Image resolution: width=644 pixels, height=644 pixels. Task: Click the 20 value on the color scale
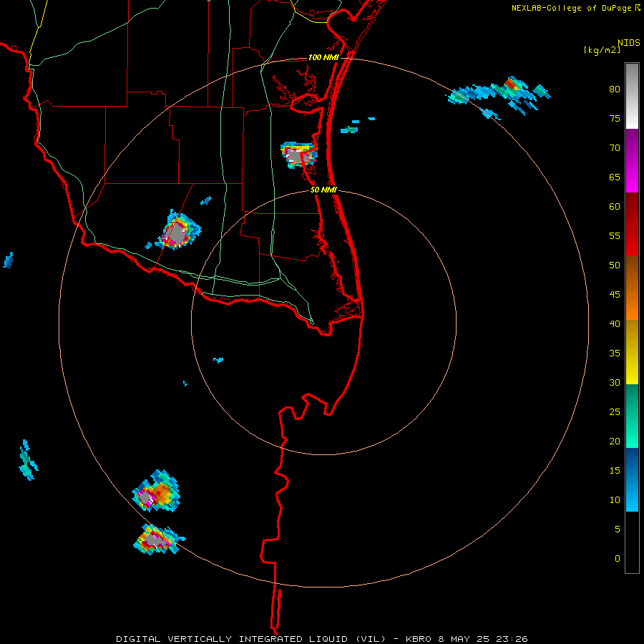[x=615, y=441]
